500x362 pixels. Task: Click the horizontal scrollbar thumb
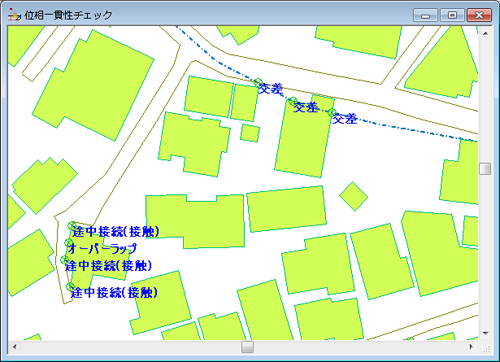(x=247, y=347)
